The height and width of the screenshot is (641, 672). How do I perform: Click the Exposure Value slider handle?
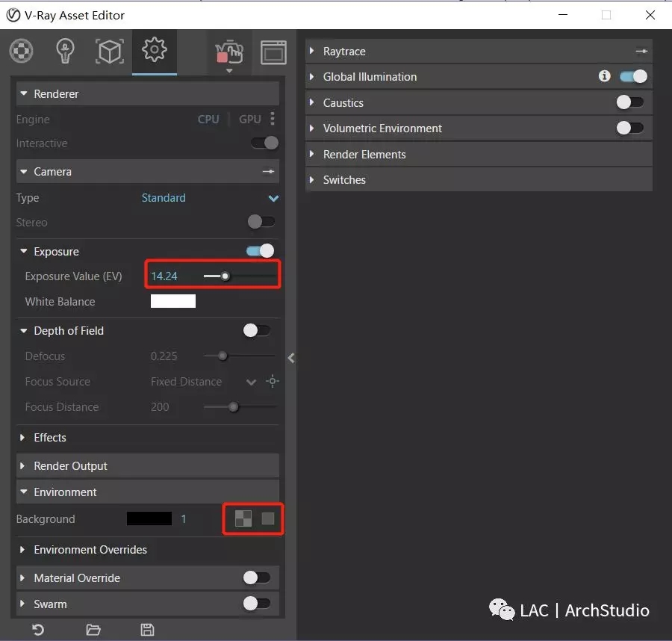click(225, 276)
